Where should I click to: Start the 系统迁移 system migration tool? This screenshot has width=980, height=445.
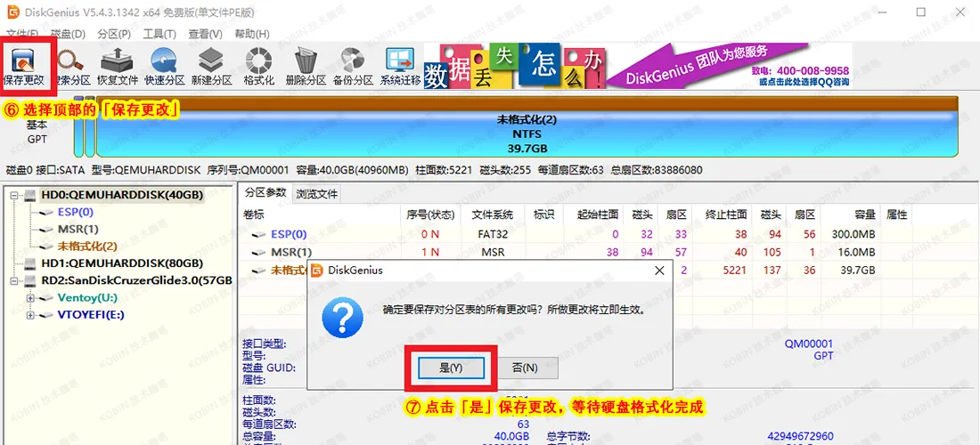[x=400, y=67]
